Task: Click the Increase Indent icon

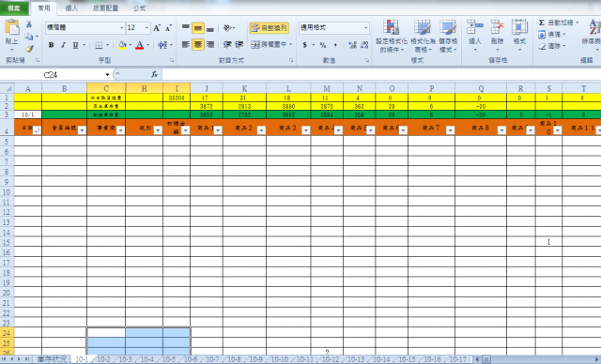Action: point(239,44)
